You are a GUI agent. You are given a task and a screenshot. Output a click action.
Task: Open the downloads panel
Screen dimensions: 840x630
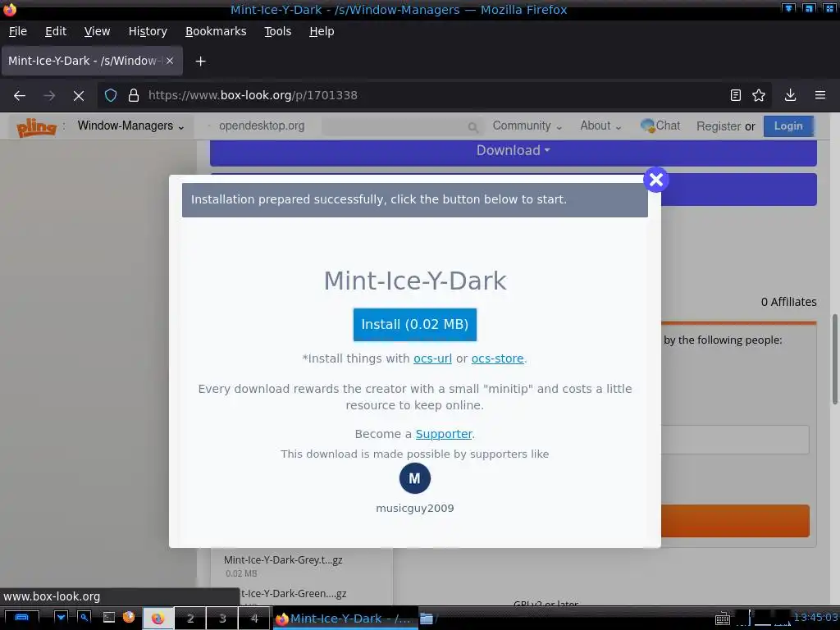(x=790, y=95)
